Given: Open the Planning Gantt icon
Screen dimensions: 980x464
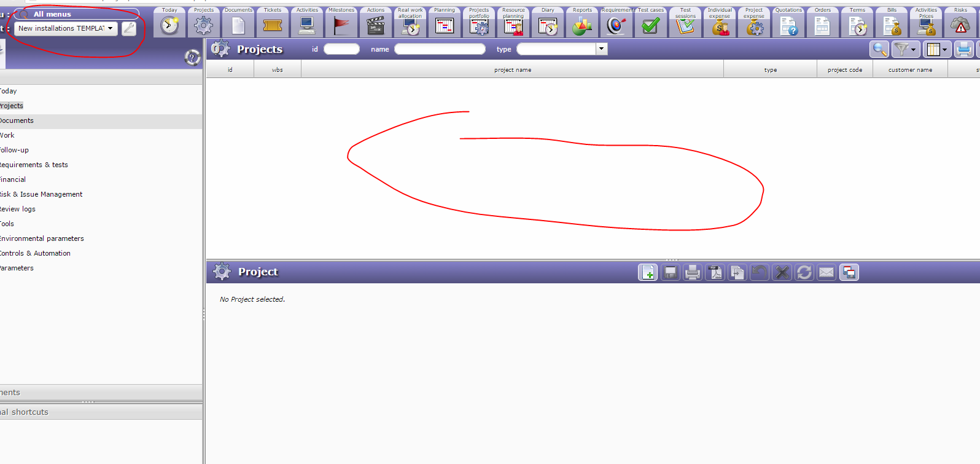Looking at the screenshot, I should coord(445,25).
